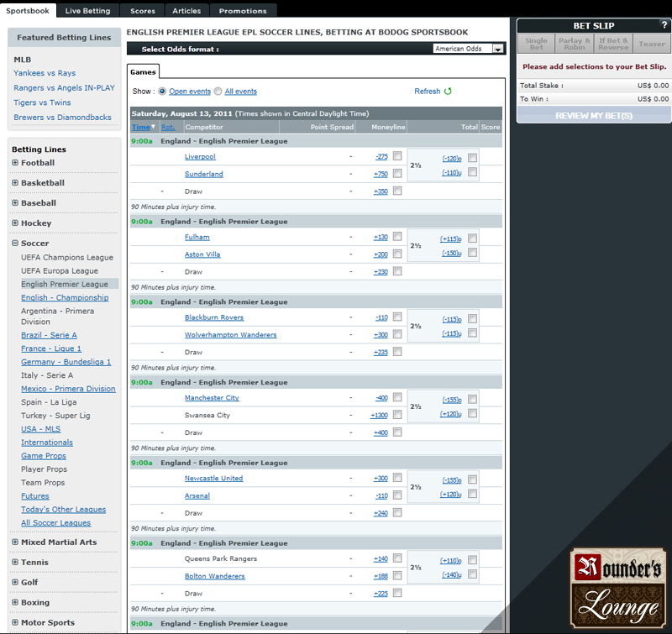Tick the Fulham +130 moneyline checkbox
The image size is (672, 634).
point(397,237)
